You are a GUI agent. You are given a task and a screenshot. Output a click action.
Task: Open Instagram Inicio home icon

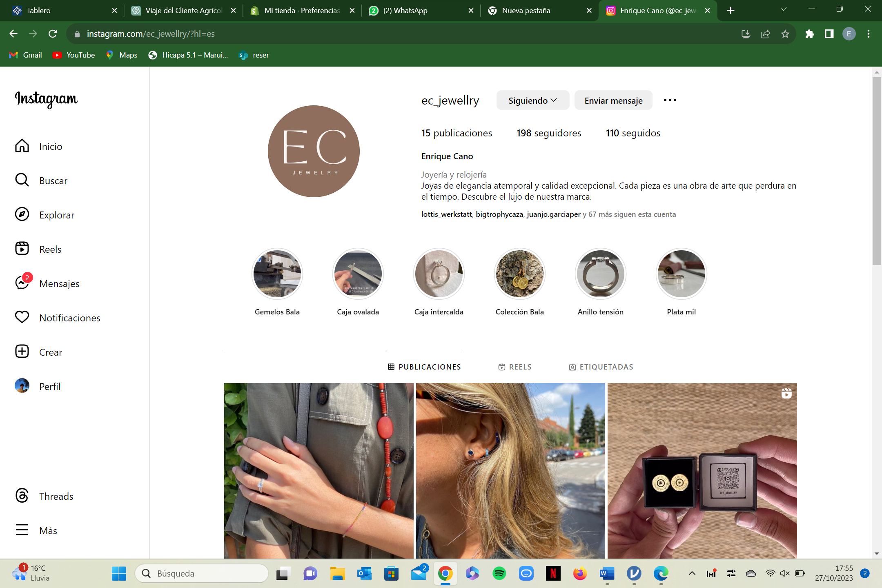[x=22, y=146]
